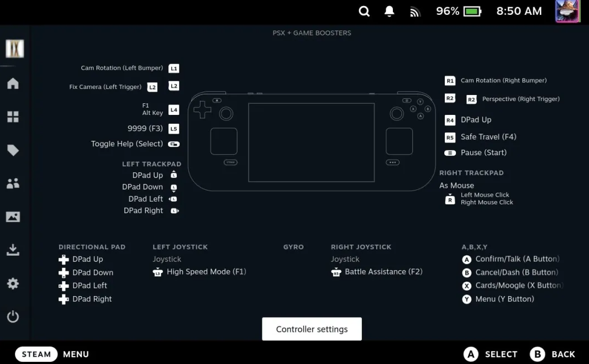
Task: Click DPad Up binding next to R4
Action: [x=476, y=120]
